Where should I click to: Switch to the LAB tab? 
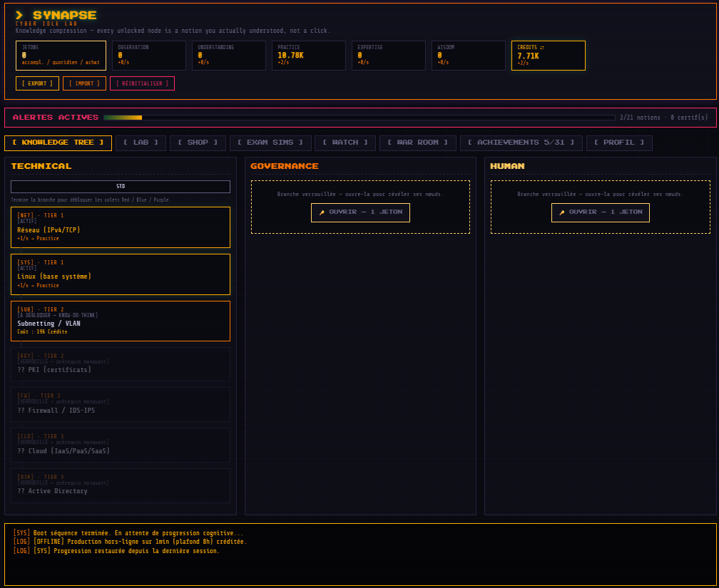pos(141,143)
